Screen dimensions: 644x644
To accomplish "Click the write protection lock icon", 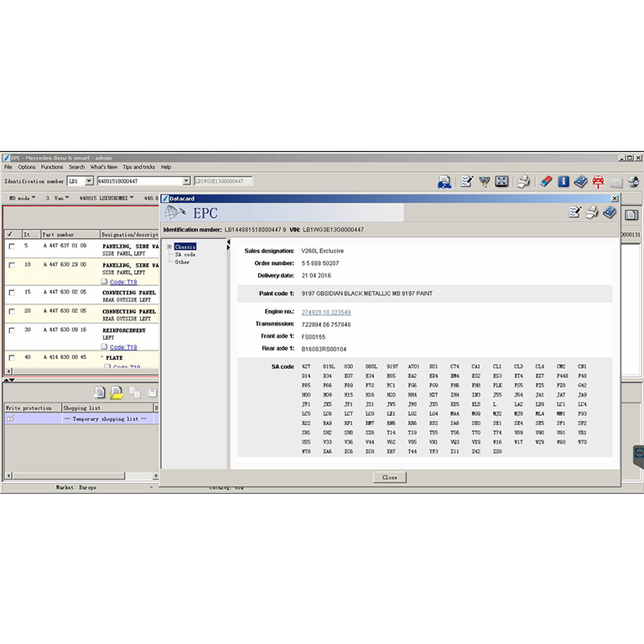I will tap(10, 418).
